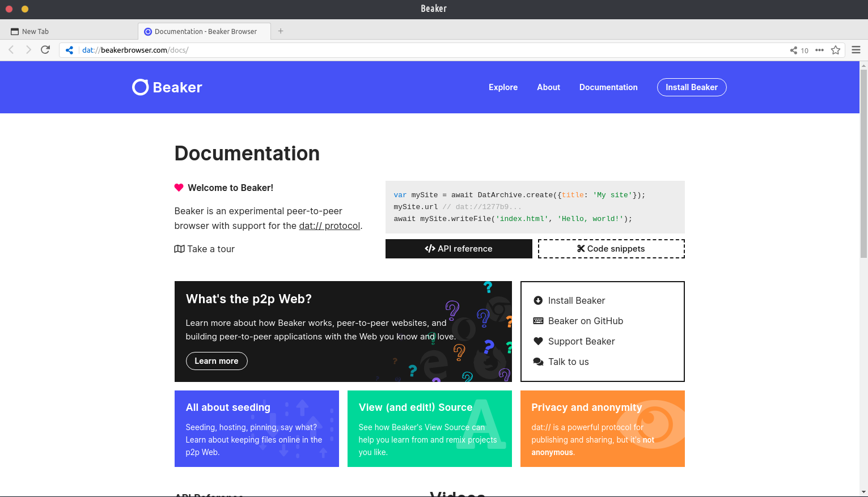Click the Beaker logo in header
868x497 pixels.
pos(167,87)
